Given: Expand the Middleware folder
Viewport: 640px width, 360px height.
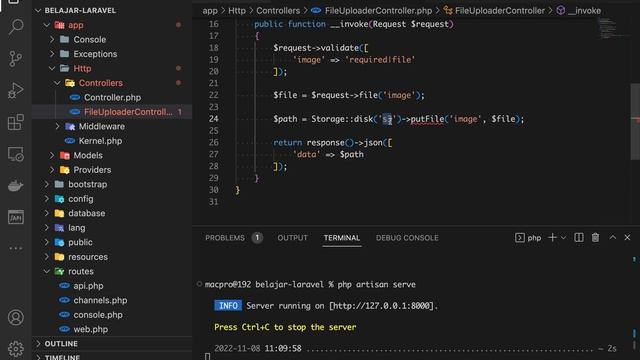Looking at the screenshot, I should 57,127.
